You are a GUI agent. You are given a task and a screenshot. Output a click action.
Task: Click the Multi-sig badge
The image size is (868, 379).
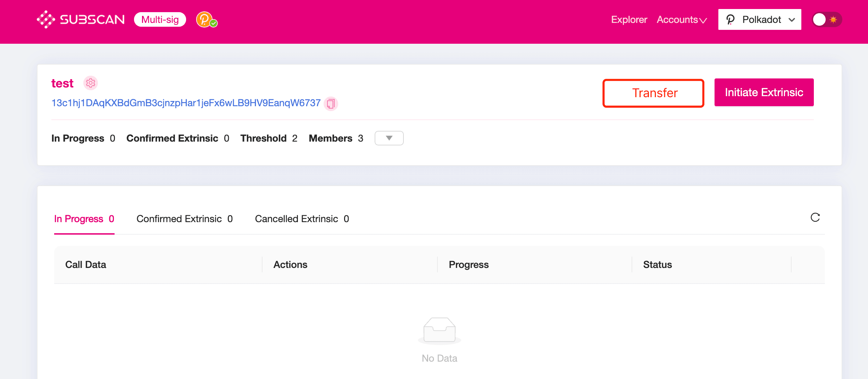click(160, 20)
